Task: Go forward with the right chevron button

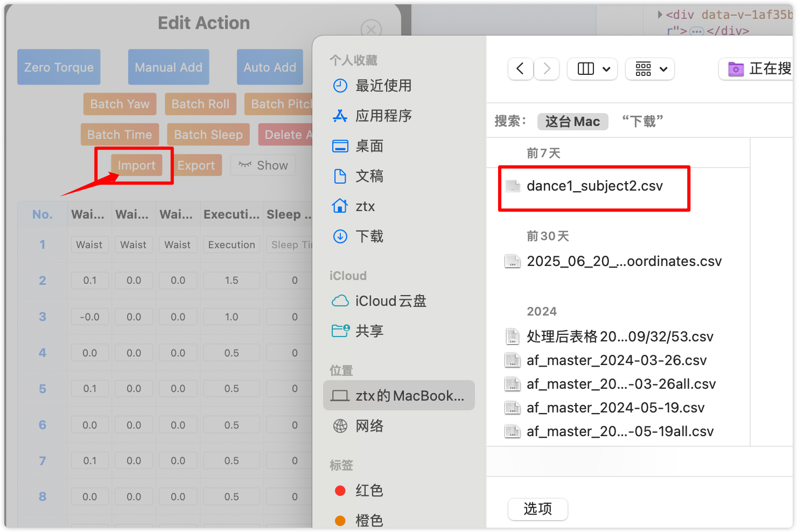Action: [x=547, y=69]
